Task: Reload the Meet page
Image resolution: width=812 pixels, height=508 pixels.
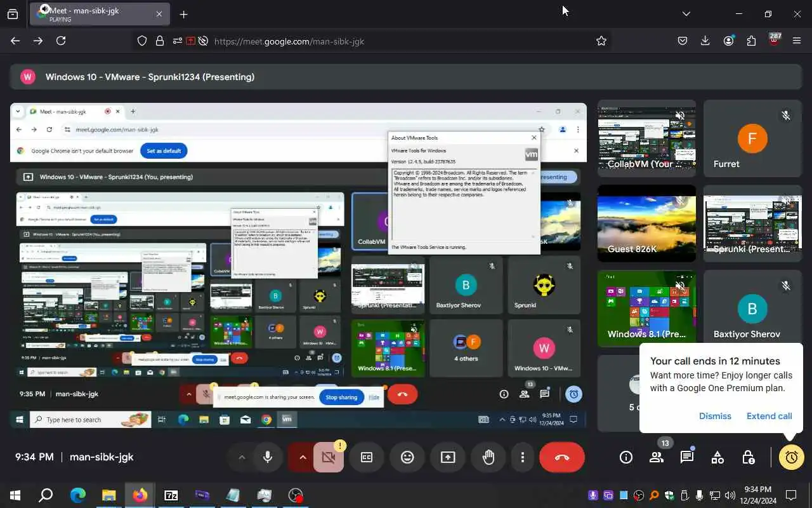Action: pos(61,41)
